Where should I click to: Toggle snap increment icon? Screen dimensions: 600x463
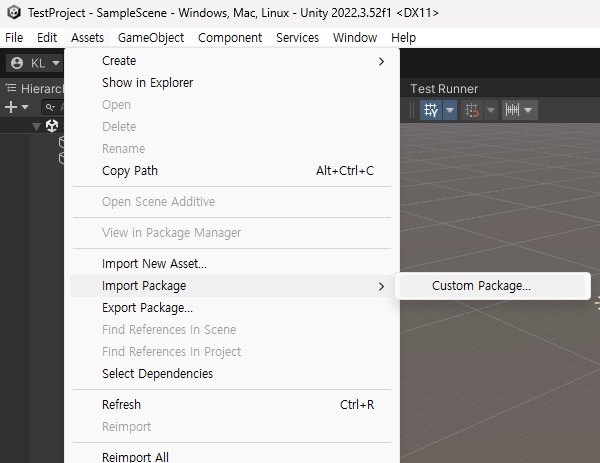tap(472, 110)
